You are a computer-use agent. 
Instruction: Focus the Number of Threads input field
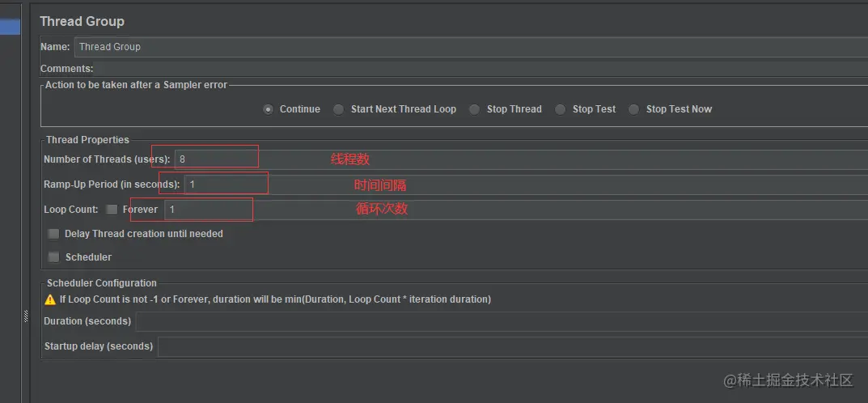point(521,159)
